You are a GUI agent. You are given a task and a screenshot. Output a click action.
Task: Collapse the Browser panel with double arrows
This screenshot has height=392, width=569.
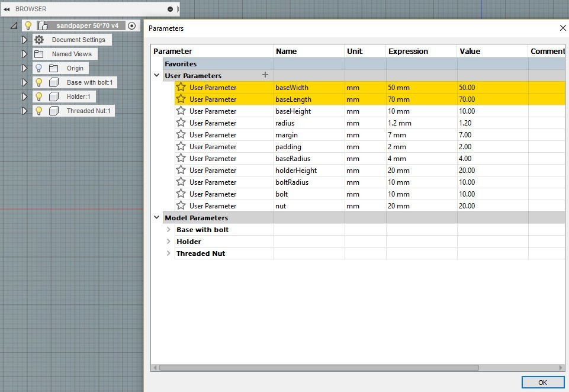(x=7, y=9)
